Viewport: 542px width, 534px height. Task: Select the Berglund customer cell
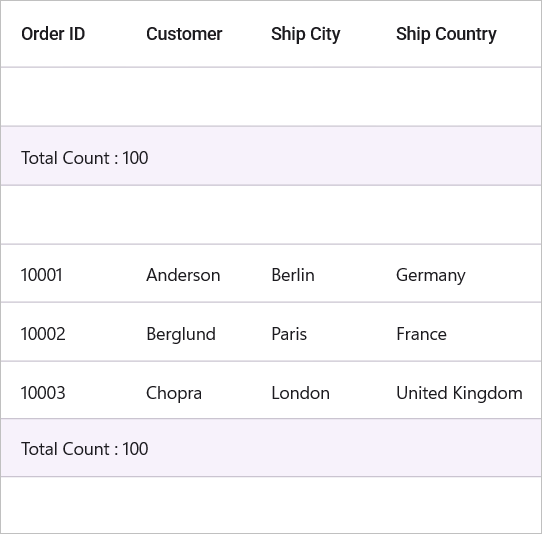pos(188,332)
